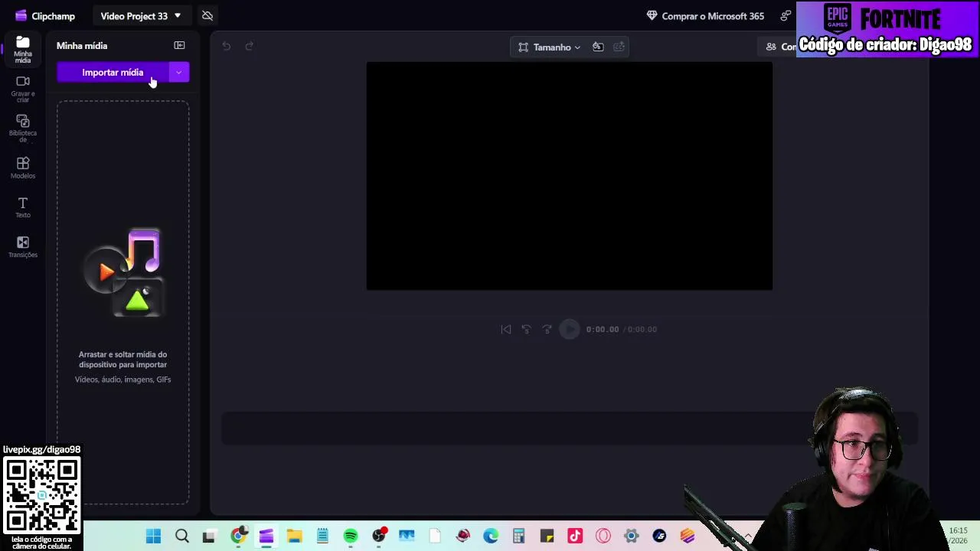Image resolution: width=980 pixels, height=551 pixels.
Task: Click the 0:00.00 current time readout
Action: coord(603,330)
